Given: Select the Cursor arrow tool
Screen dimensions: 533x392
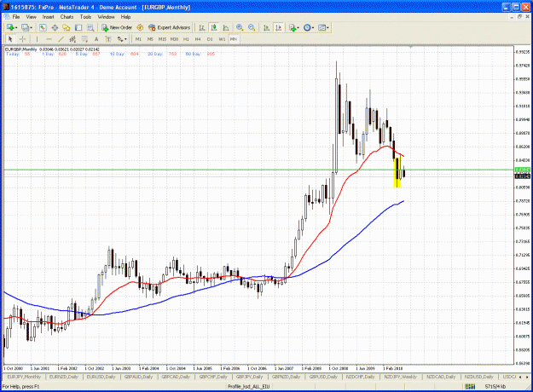Looking at the screenshot, I should 10,39.
